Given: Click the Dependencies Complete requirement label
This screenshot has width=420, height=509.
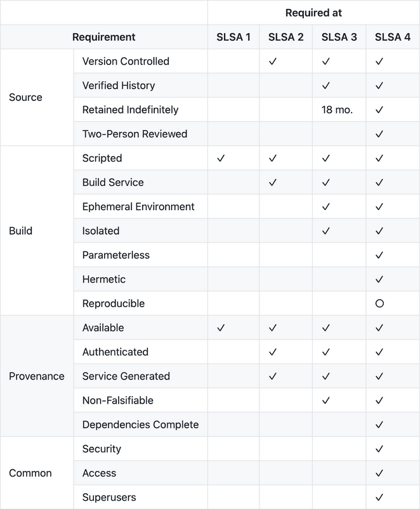Looking at the screenshot, I should coord(140,425).
